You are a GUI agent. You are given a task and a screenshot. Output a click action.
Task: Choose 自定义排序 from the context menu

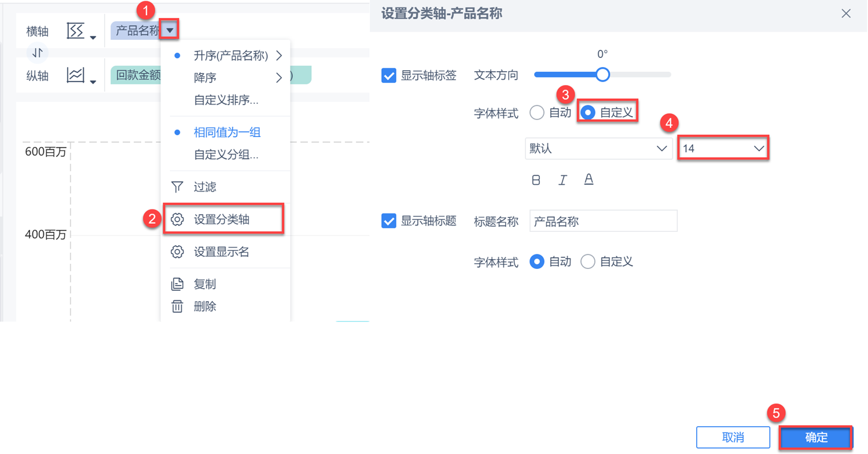pos(226,100)
